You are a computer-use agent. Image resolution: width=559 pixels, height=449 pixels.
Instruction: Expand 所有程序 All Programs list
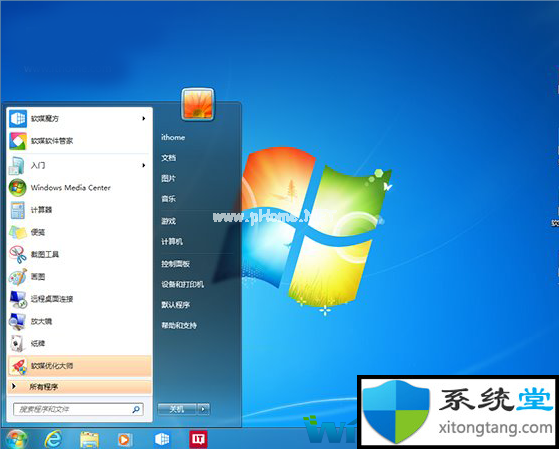point(79,387)
